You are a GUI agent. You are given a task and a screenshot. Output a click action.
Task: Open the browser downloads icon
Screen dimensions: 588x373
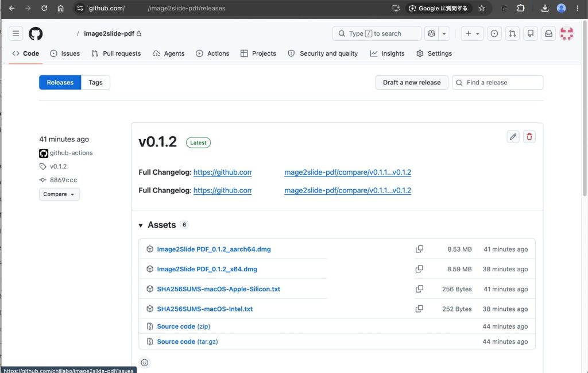point(545,8)
